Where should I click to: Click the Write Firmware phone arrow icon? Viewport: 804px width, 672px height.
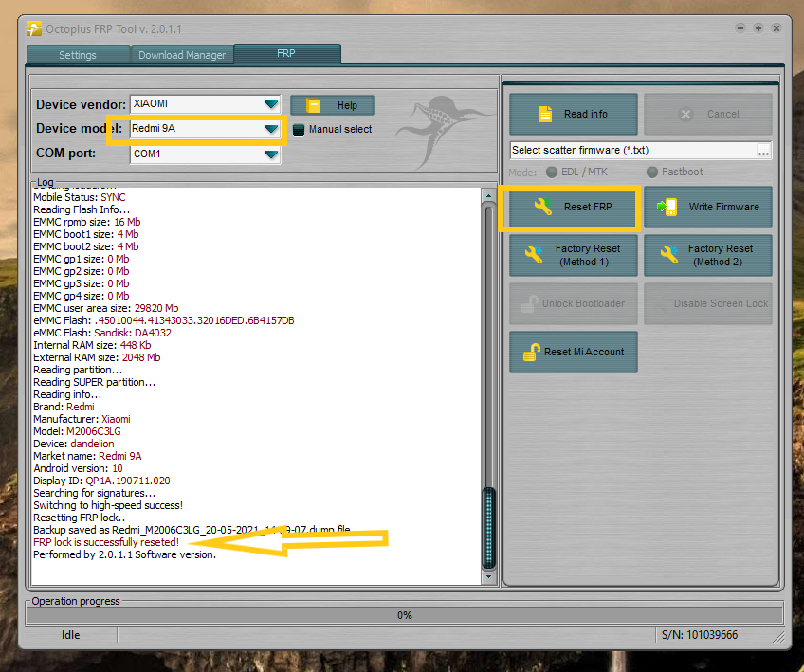coord(667,207)
